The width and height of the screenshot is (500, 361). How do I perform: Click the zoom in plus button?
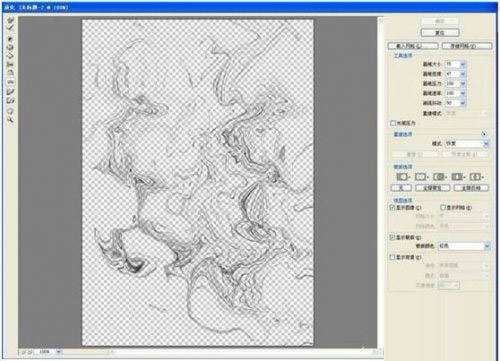29,352
